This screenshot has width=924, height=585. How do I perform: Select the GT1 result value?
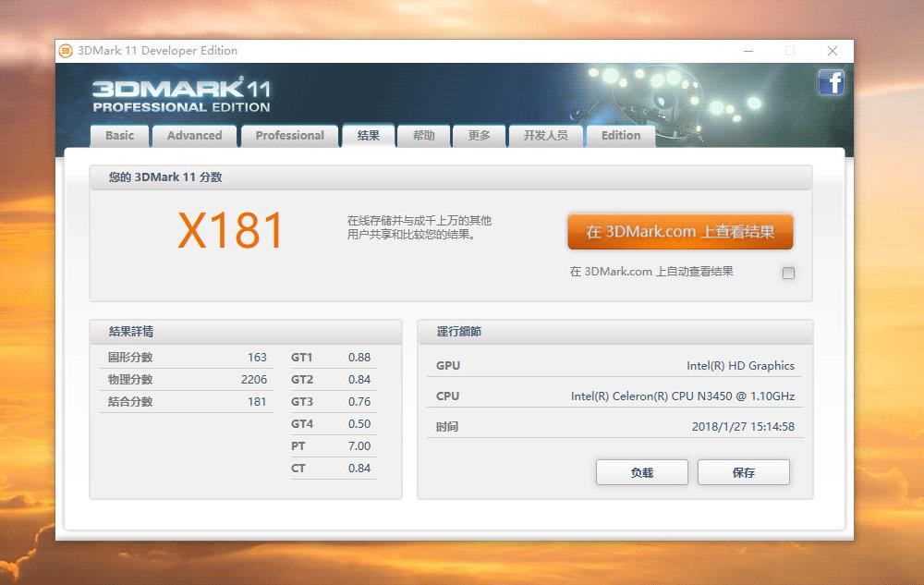point(359,357)
